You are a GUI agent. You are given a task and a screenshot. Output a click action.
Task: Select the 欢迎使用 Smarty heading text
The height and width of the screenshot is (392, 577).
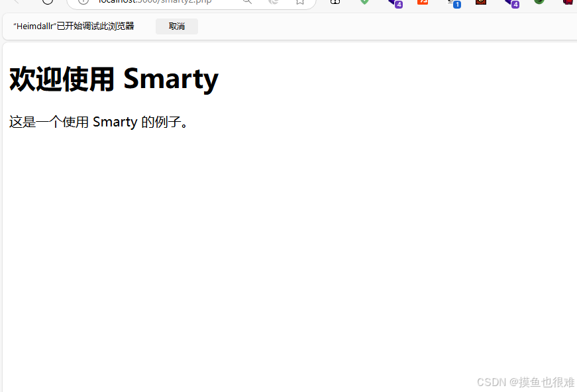pyautogui.click(x=113, y=79)
